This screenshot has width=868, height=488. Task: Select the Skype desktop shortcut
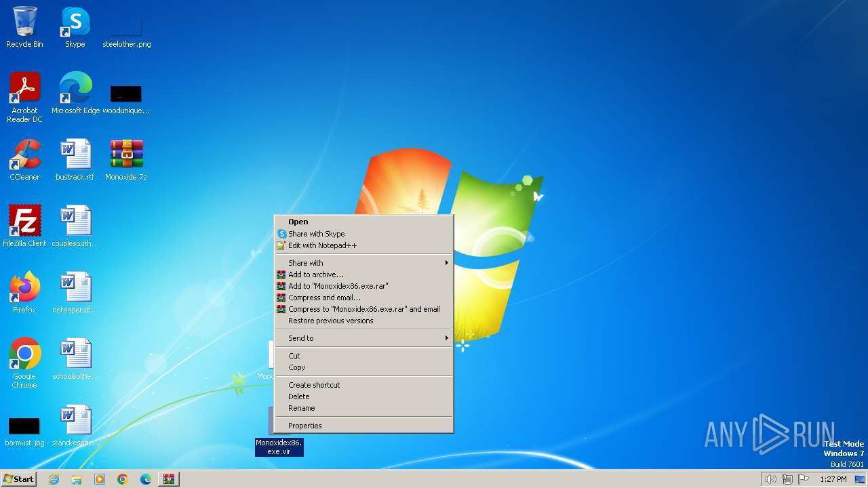click(75, 27)
